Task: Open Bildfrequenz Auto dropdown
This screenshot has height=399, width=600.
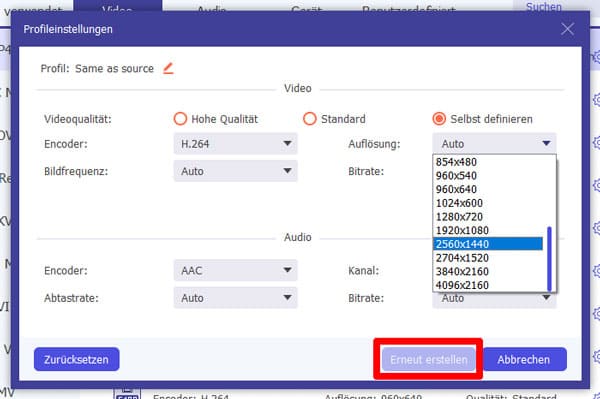Action: click(x=235, y=171)
